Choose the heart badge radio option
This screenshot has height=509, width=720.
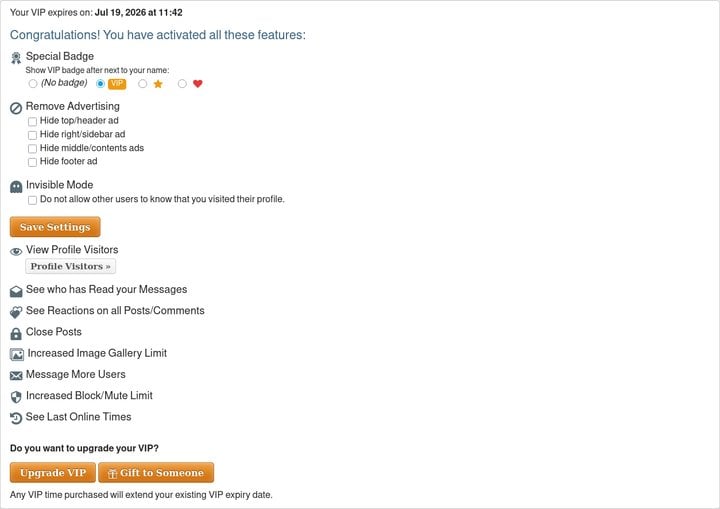coord(182,84)
